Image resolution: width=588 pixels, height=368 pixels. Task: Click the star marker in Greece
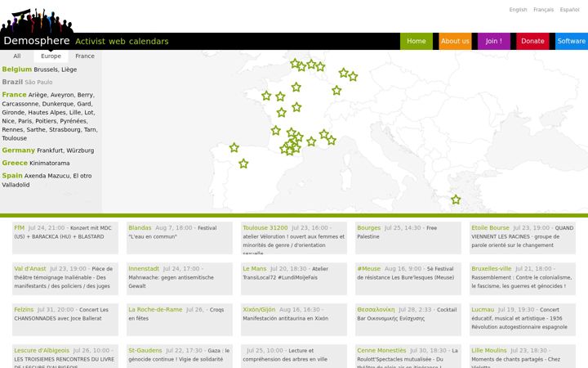coord(456,200)
